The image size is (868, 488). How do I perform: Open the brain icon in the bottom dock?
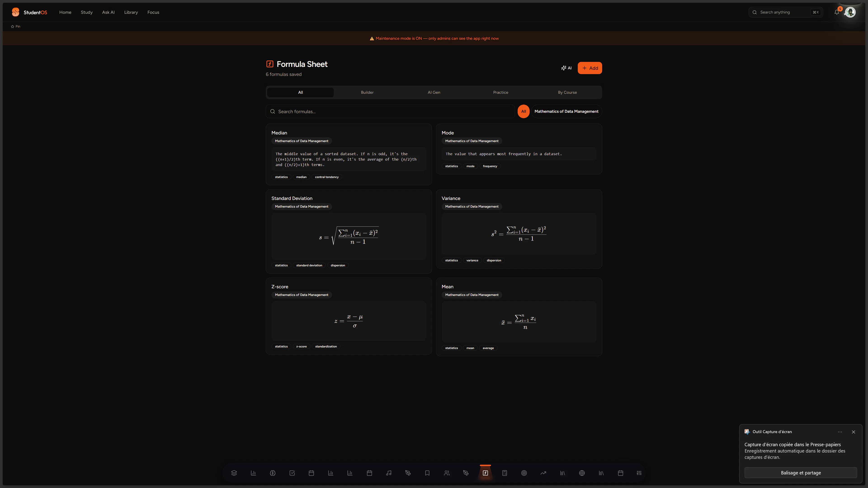(273, 473)
